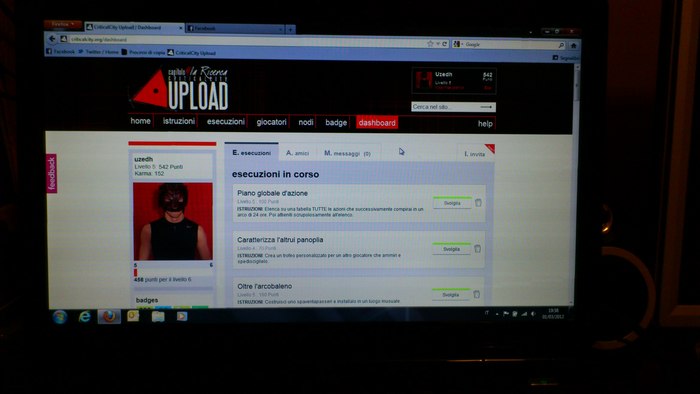The width and height of the screenshot is (700, 394).
Task: Delete the Oltre l'arcobaleno execution
Action: 476,294
